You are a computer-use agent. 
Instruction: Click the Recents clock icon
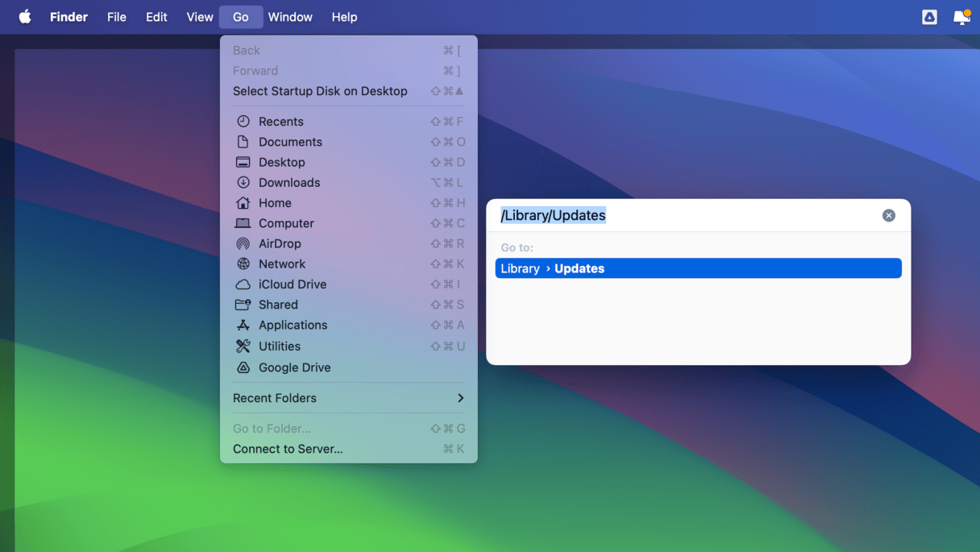coord(243,122)
